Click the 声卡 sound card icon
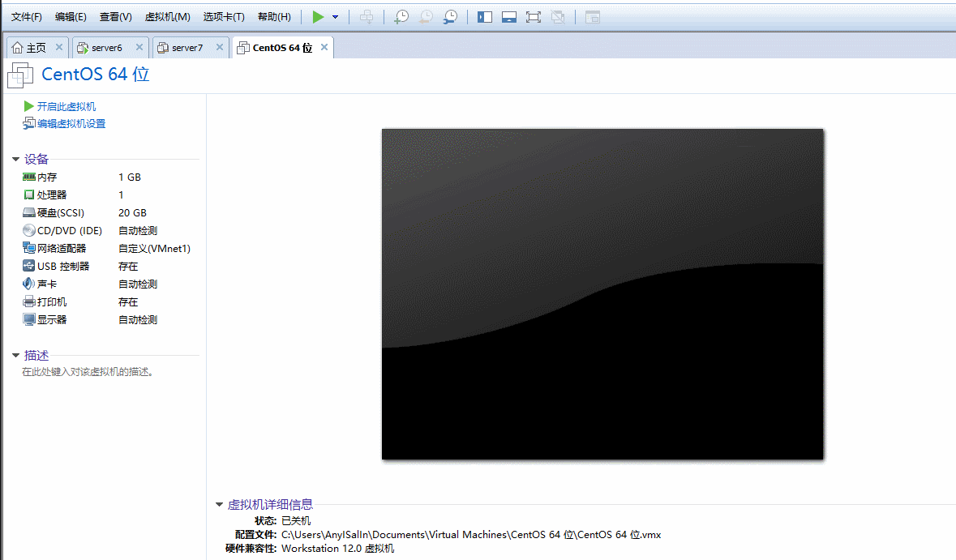The height and width of the screenshot is (560, 956). [x=28, y=284]
